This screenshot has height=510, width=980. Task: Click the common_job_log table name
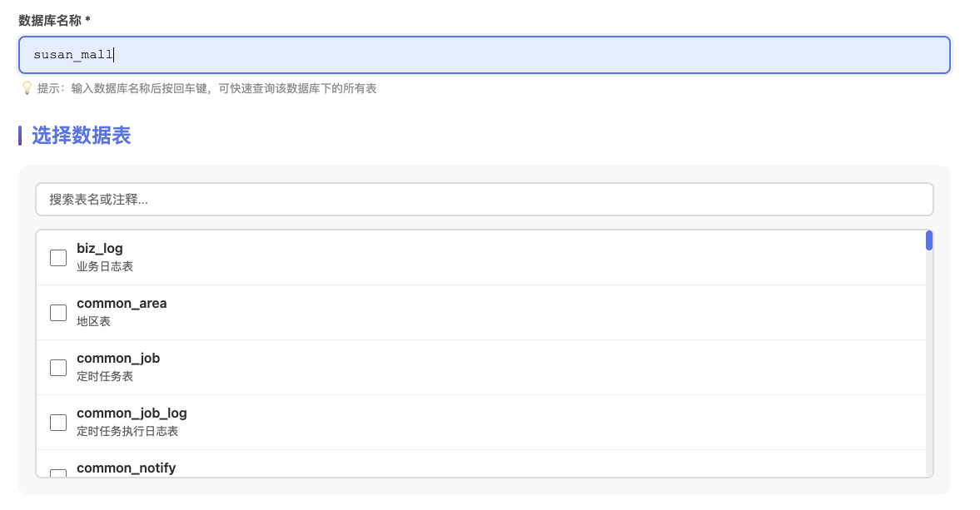point(132,413)
